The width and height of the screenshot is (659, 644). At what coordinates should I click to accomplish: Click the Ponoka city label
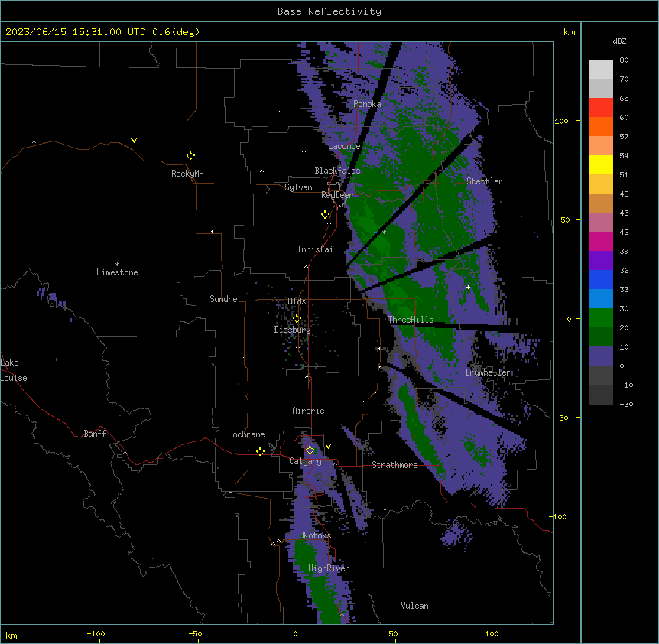367,104
